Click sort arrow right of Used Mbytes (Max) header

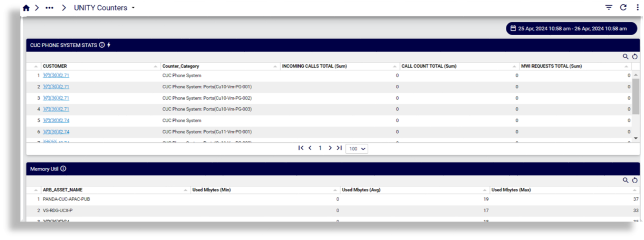tap(635, 190)
